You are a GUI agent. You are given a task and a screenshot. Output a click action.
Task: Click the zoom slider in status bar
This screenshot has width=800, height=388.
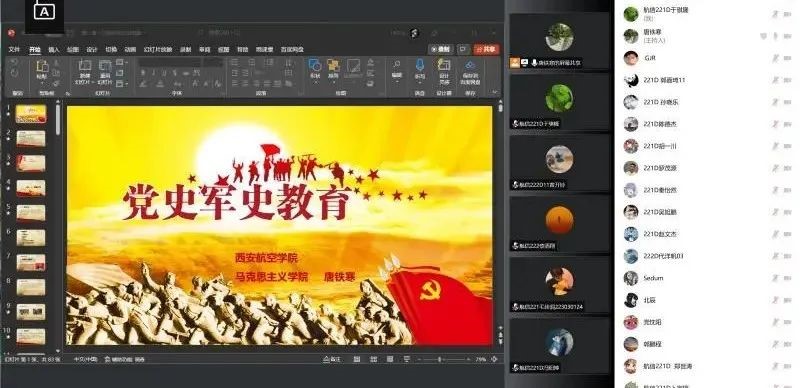pyautogui.click(x=440, y=359)
